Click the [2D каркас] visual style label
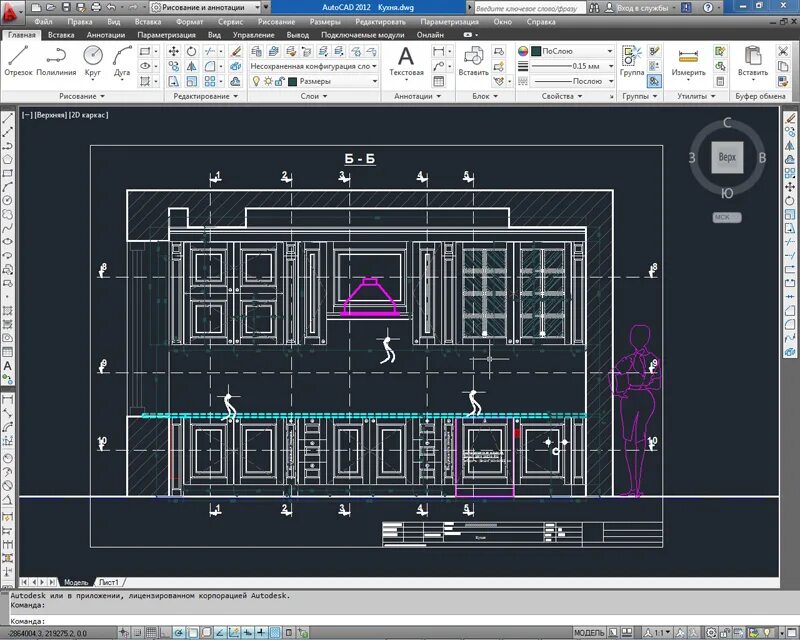 point(89,115)
